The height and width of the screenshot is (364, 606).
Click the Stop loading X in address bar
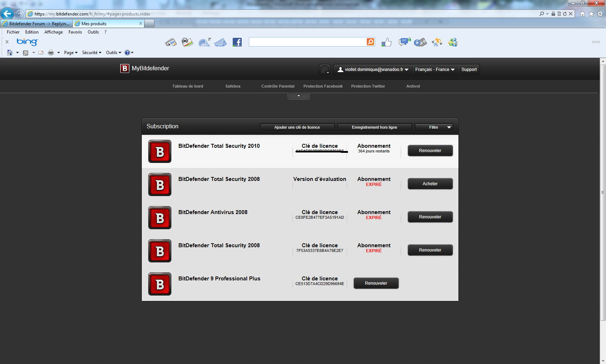point(571,14)
